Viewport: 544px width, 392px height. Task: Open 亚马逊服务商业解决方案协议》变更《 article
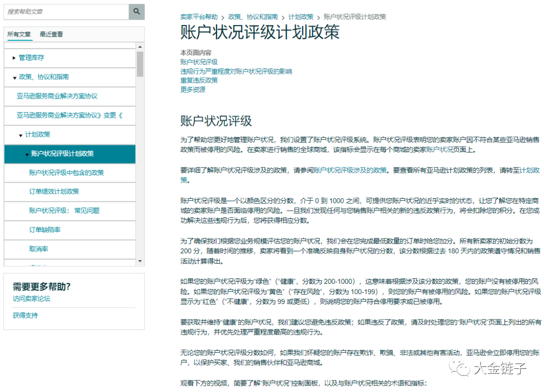coord(70,115)
